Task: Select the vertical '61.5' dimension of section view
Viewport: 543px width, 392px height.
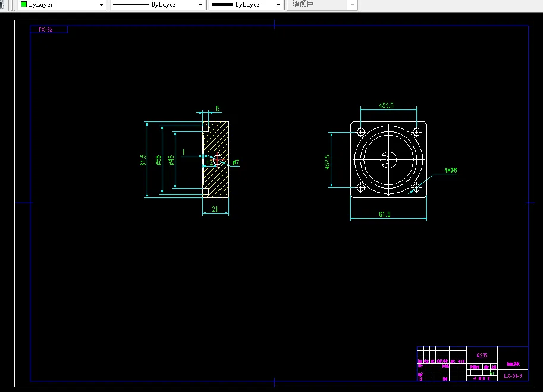Action: (143, 160)
